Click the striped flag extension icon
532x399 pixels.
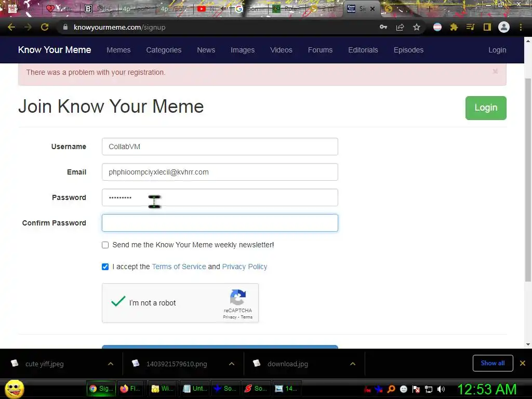(437, 27)
